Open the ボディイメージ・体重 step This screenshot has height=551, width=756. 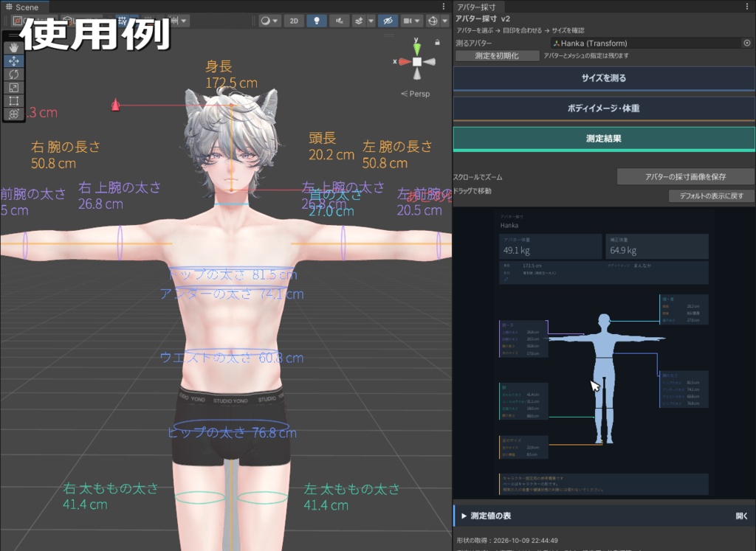tap(604, 108)
